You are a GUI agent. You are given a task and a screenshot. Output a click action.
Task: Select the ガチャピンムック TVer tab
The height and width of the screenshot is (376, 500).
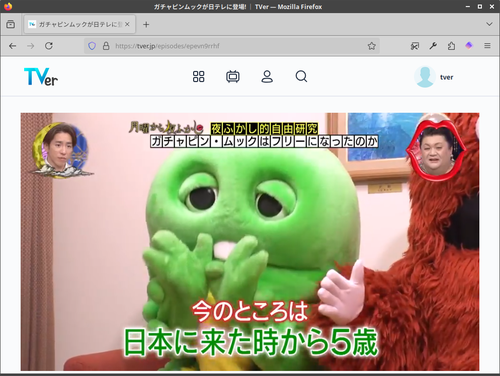tap(79, 24)
